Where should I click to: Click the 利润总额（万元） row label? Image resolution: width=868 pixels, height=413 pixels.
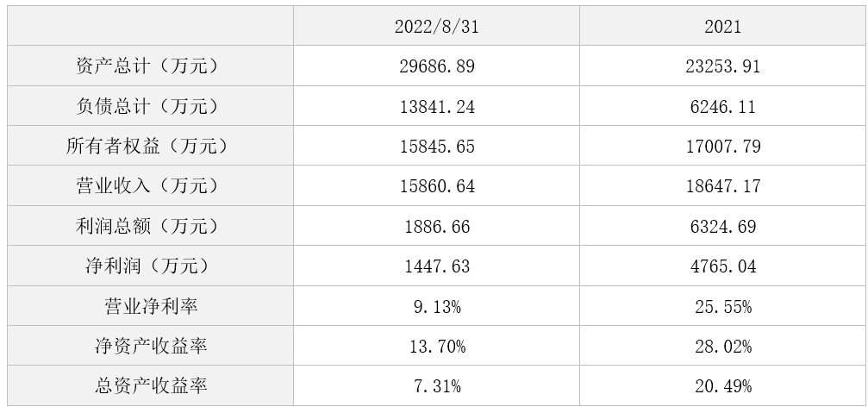pos(151,227)
